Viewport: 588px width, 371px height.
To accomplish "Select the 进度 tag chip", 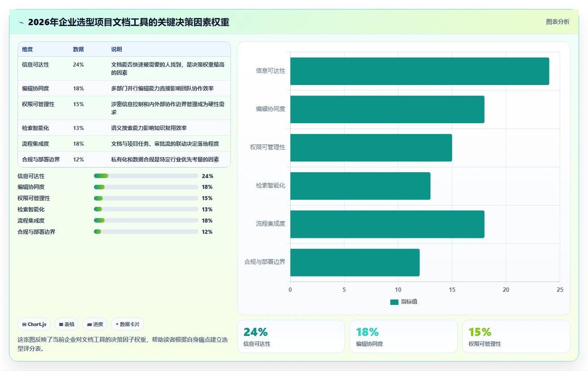I will coord(95,324).
